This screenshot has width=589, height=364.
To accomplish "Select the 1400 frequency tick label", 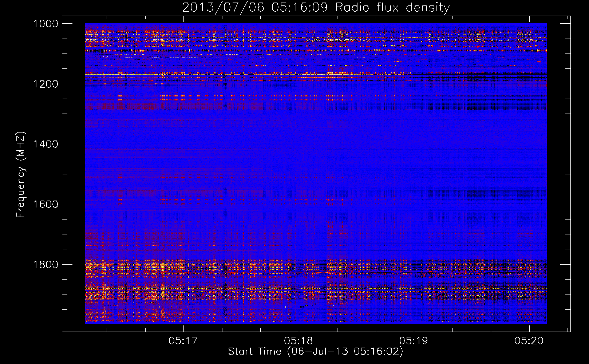I will coord(46,144).
